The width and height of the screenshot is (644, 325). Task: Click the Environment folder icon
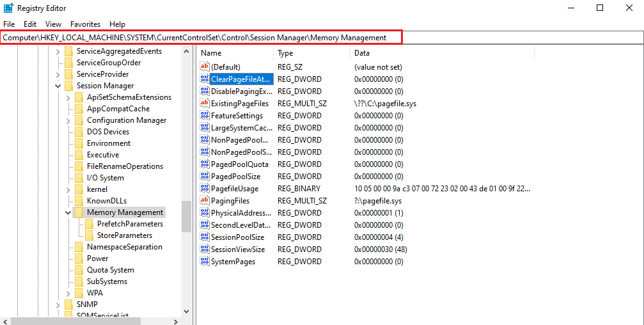(79, 143)
